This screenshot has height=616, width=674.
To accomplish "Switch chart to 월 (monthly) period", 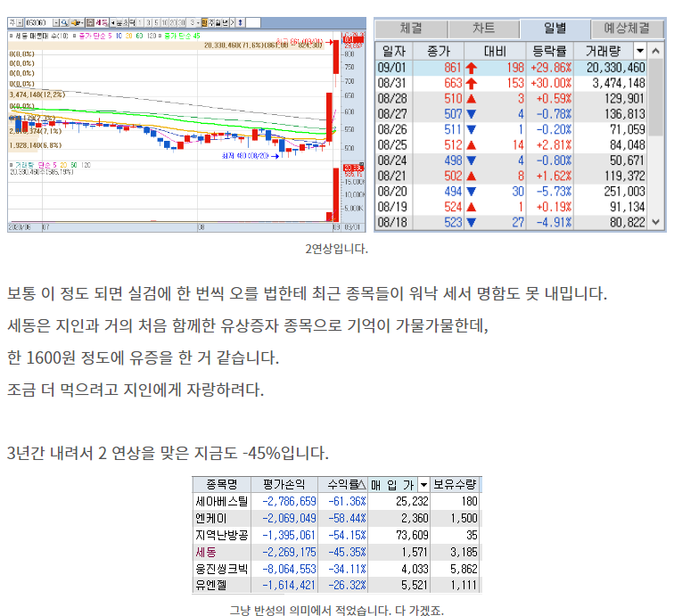I will point(218,23).
